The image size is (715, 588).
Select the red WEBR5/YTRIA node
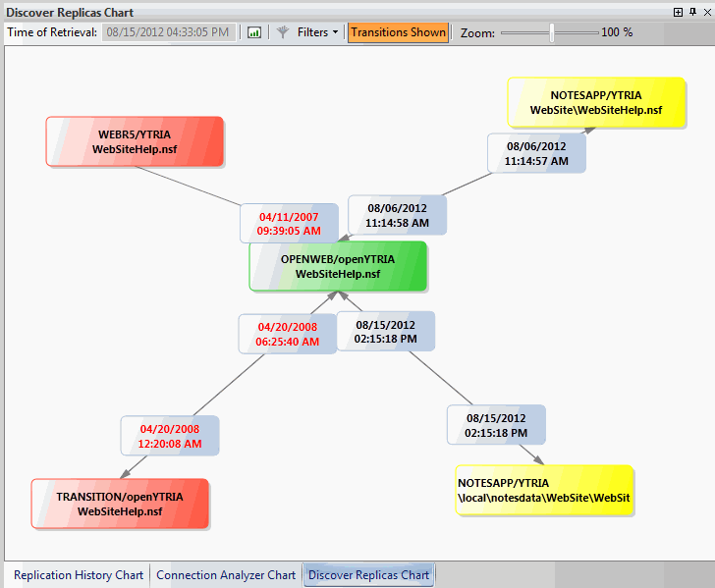coord(135,141)
